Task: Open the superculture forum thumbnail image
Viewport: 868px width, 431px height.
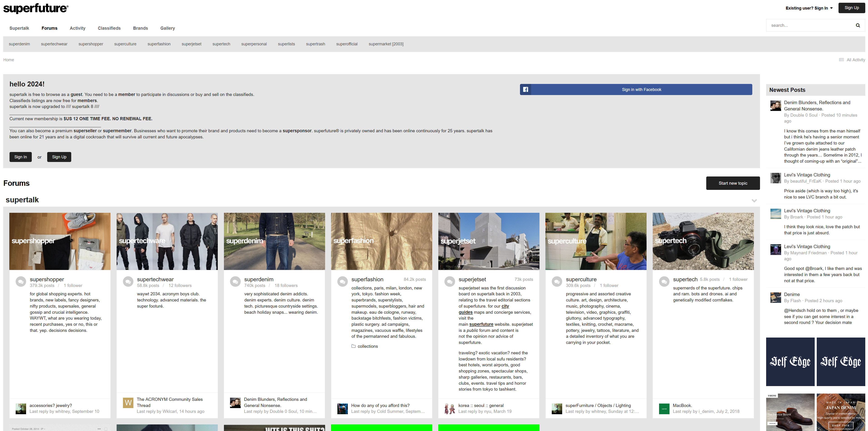Action: pyautogui.click(x=595, y=241)
